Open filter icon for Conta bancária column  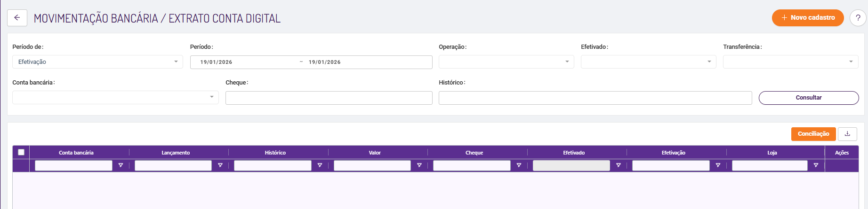tap(121, 165)
